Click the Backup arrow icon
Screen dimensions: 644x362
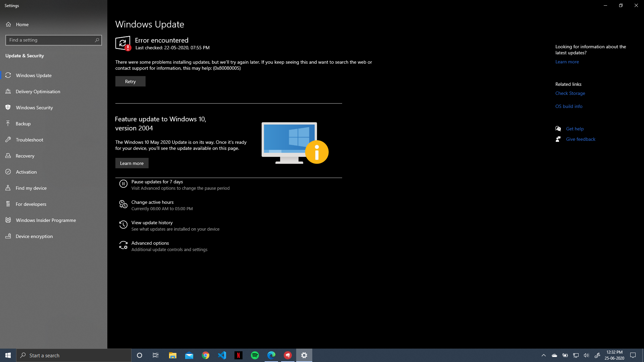click(8, 124)
